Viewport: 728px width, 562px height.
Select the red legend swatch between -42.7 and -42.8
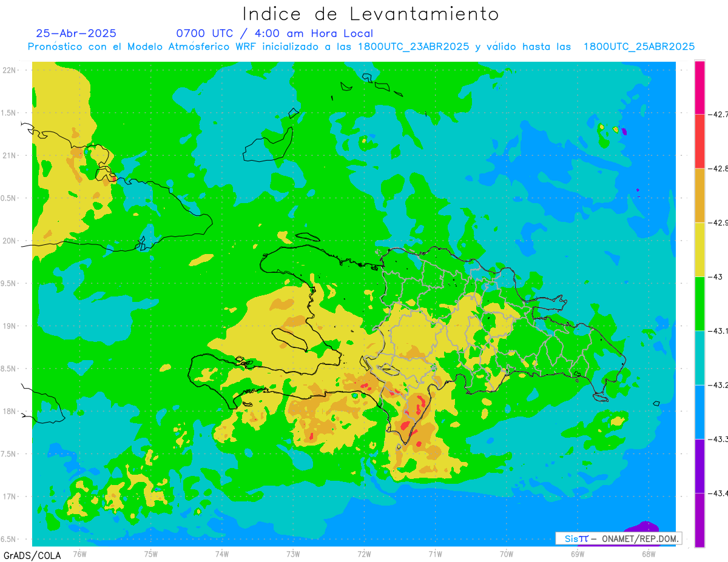tap(699, 141)
